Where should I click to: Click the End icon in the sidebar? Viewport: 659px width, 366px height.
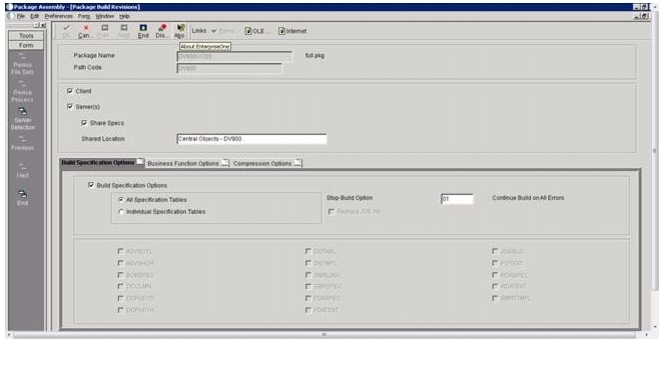coord(23,198)
